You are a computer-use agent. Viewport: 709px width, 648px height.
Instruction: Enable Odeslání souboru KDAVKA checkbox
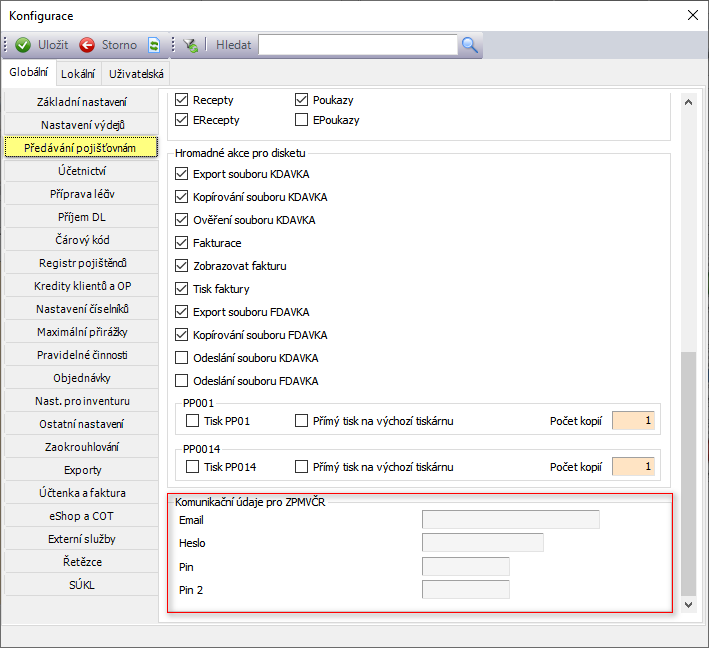pyautogui.click(x=182, y=358)
